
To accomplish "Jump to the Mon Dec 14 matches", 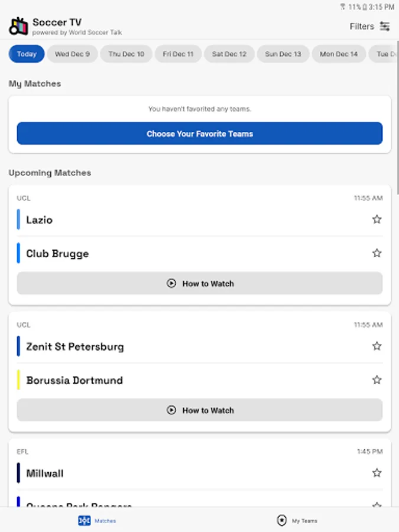I will pyautogui.click(x=339, y=54).
